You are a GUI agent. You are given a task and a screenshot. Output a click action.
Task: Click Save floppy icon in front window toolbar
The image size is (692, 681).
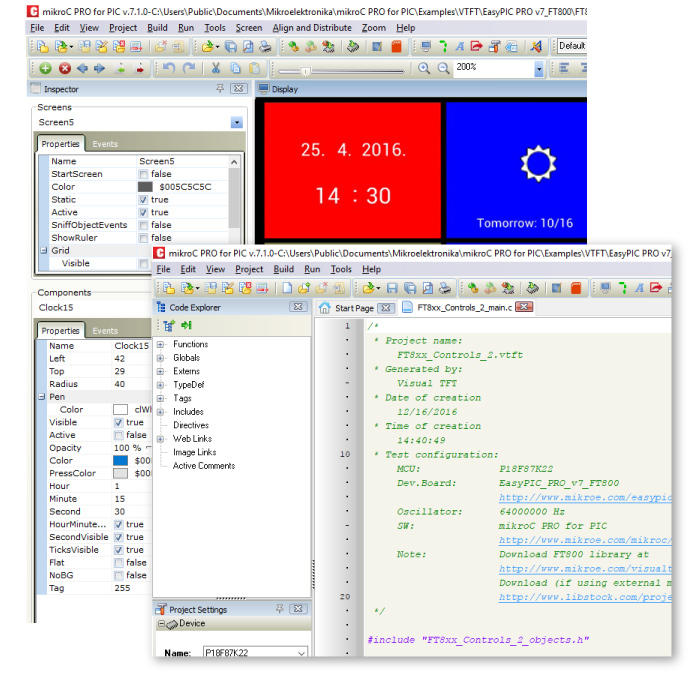coord(392,288)
